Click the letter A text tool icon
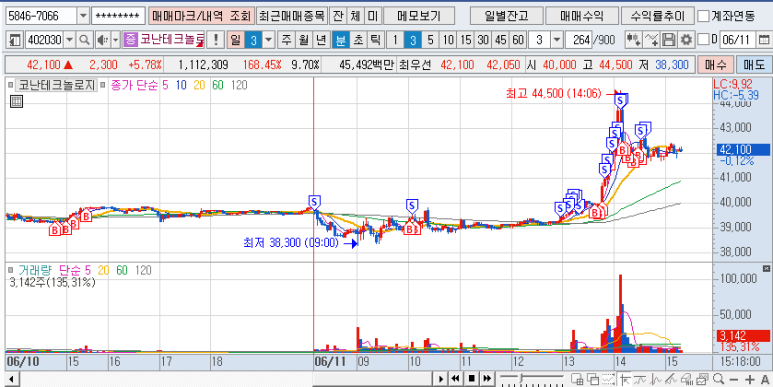The width and height of the screenshot is (773, 387). pyautogui.click(x=765, y=379)
